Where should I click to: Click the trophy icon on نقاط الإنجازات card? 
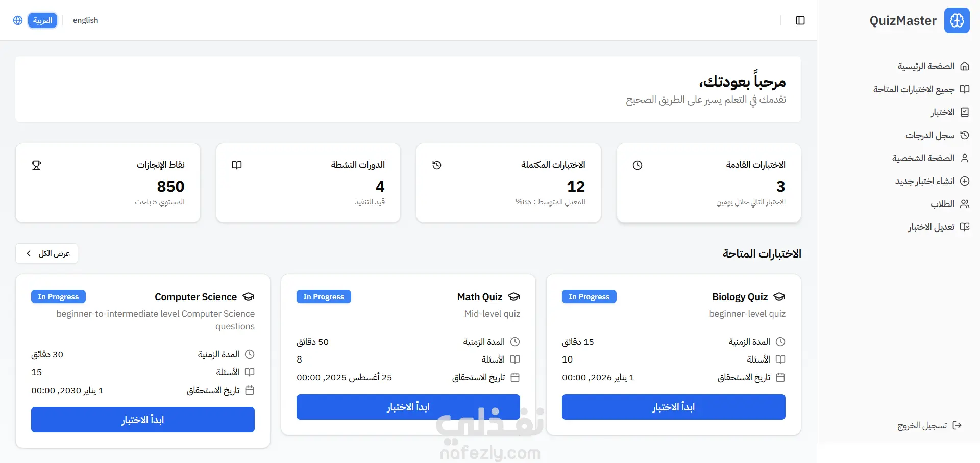tap(36, 165)
